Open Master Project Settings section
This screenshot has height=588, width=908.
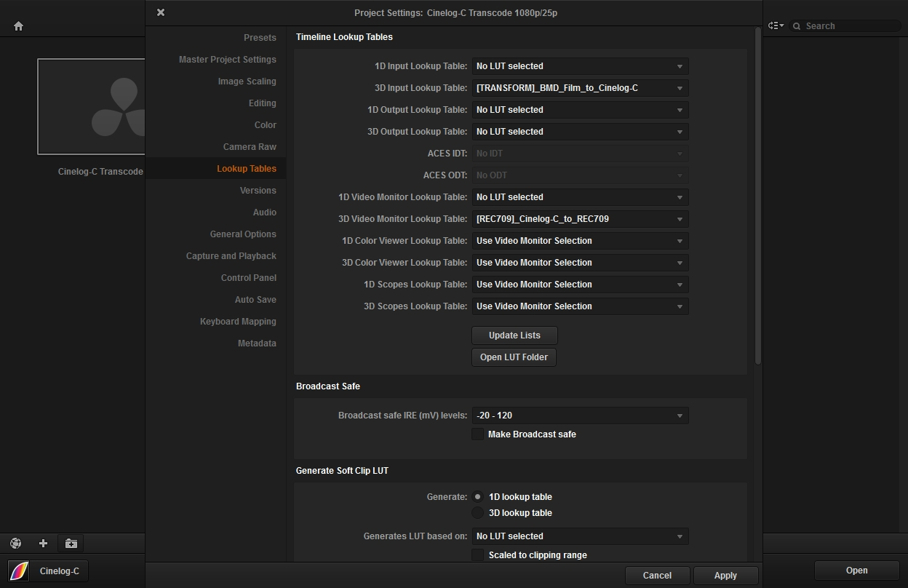tap(228, 60)
